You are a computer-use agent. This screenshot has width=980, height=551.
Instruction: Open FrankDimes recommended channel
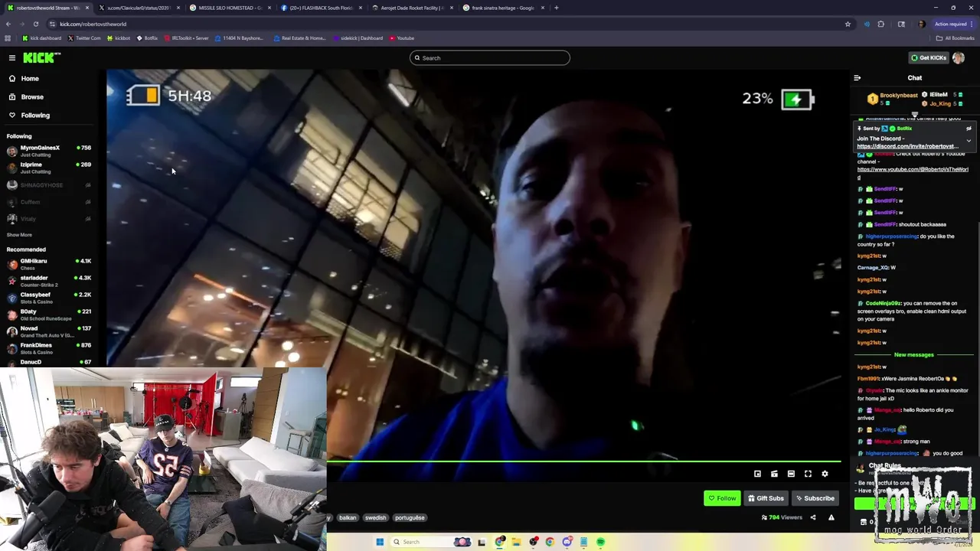click(49, 348)
